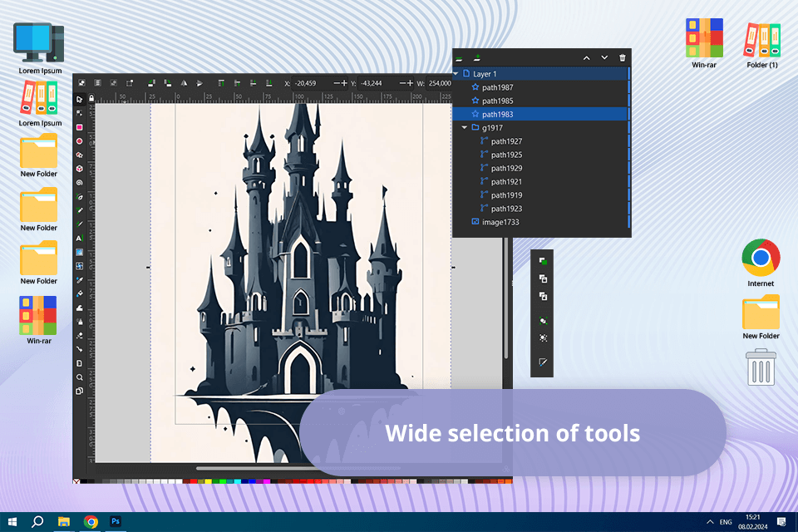Select the Connector tool
This screenshot has width=798, height=532.
80,349
